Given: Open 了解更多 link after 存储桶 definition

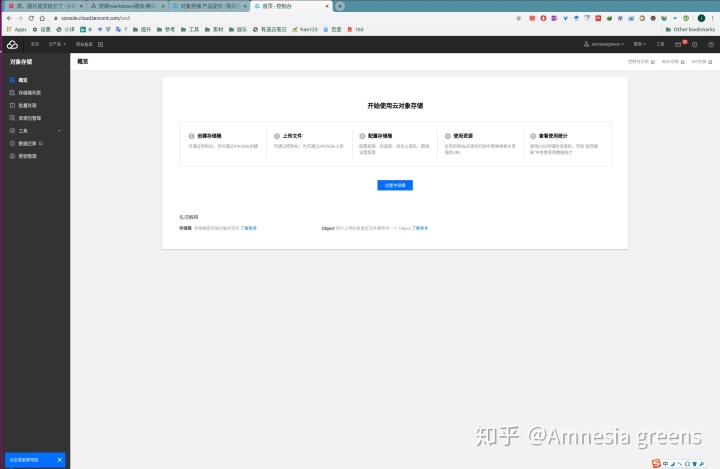Looking at the screenshot, I should tap(249, 228).
